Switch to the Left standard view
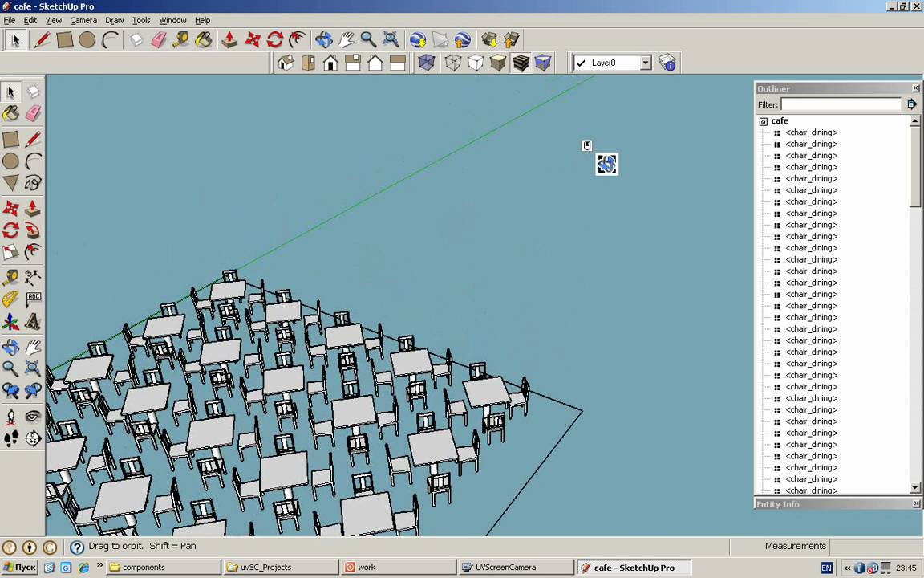 [x=398, y=63]
